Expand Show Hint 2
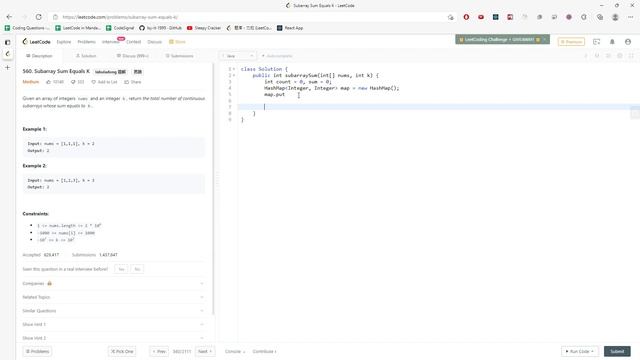Screen dimensions: 640x360 click(113, 338)
